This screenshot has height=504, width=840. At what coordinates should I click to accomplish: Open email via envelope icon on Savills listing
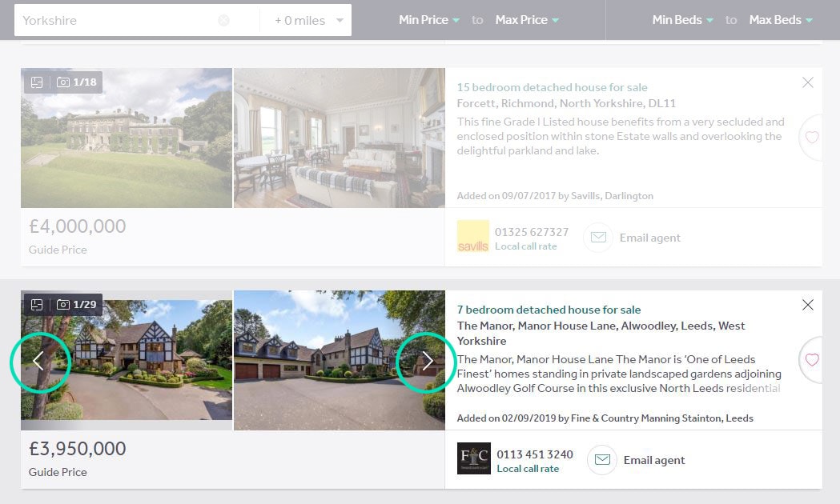[598, 237]
